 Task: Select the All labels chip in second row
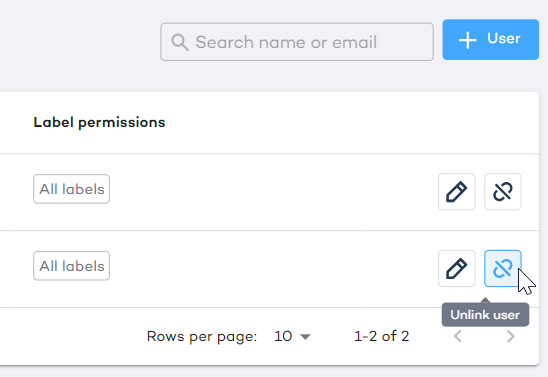72,266
